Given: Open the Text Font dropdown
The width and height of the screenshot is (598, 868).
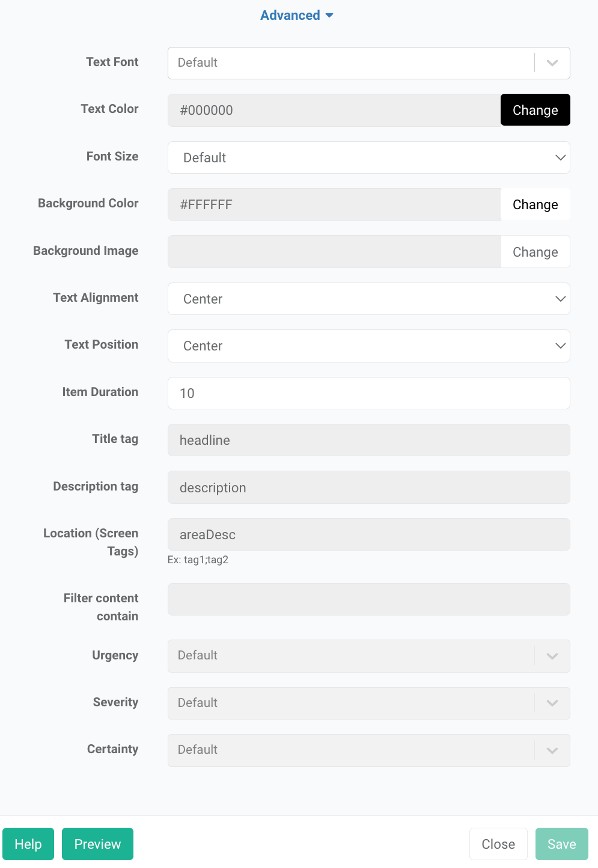Looking at the screenshot, I should click(x=350, y=63).
